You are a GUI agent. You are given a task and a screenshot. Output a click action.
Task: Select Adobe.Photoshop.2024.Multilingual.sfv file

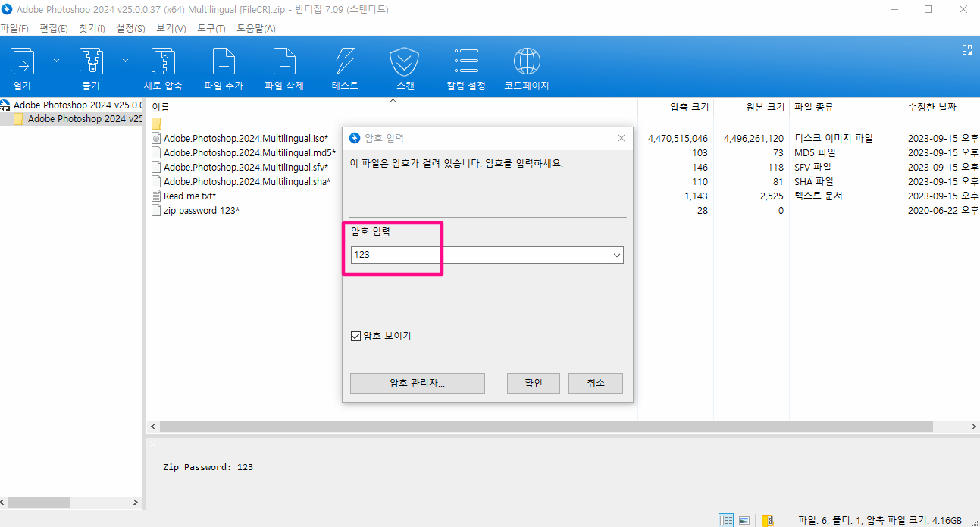tap(246, 167)
